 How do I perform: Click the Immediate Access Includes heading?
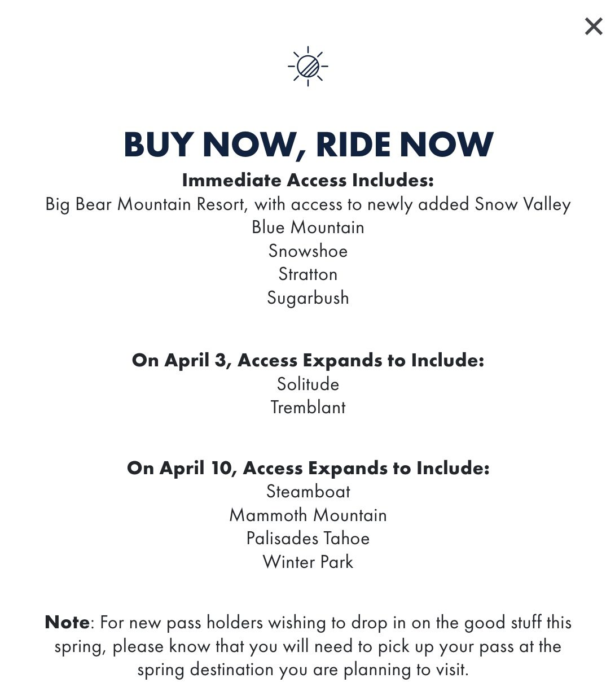point(307,181)
